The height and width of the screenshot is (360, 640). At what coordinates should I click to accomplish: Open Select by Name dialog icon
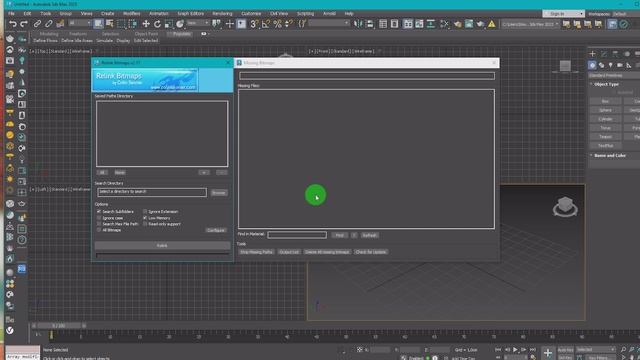coord(110,24)
